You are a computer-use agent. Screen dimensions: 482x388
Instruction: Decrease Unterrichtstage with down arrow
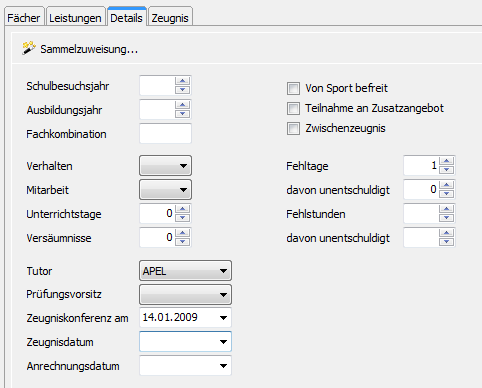[182, 218]
